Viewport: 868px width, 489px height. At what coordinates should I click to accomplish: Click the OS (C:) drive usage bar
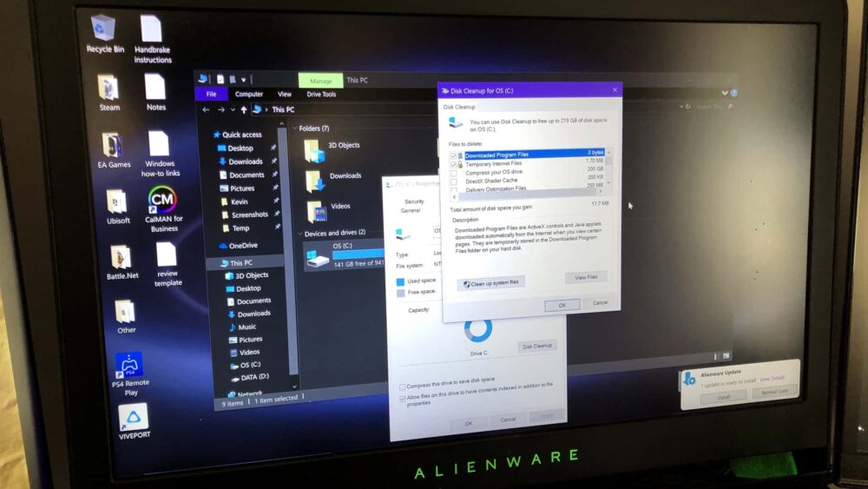(358, 254)
